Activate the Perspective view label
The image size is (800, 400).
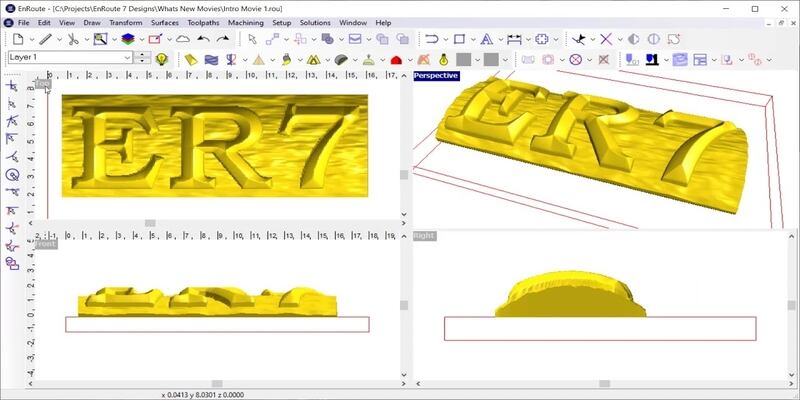coord(436,76)
